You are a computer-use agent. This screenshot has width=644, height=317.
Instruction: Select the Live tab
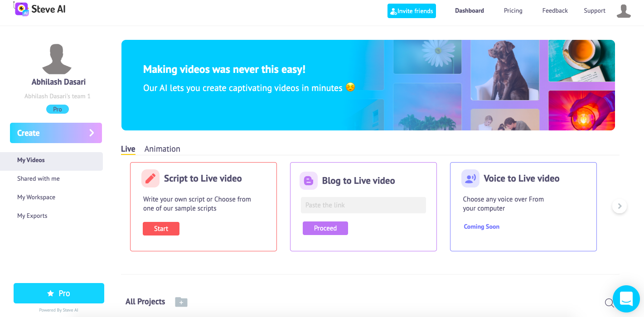coord(128,149)
